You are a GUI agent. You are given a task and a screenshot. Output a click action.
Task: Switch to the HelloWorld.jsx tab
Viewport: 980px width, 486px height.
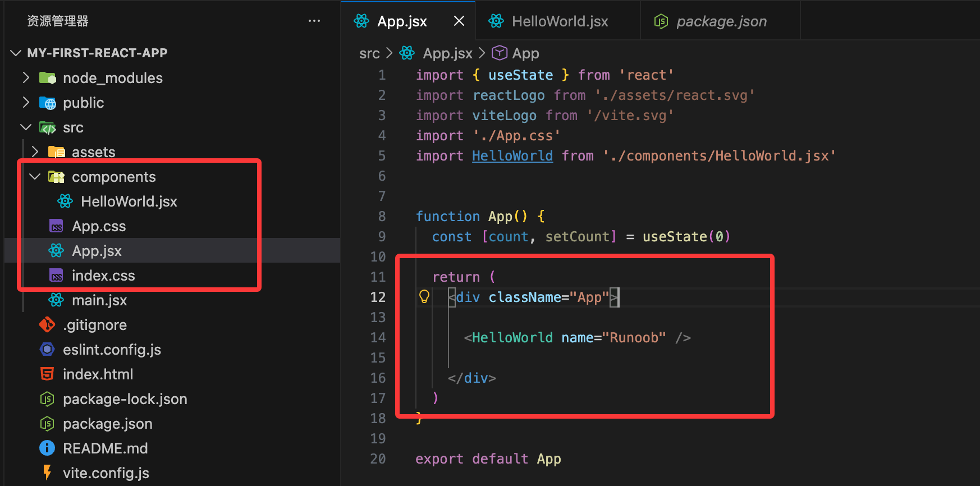click(559, 21)
